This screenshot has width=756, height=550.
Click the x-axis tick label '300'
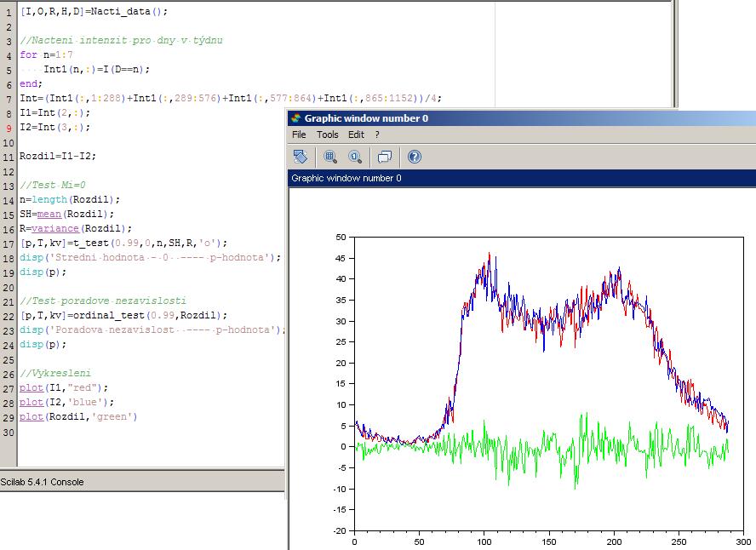tap(743, 541)
